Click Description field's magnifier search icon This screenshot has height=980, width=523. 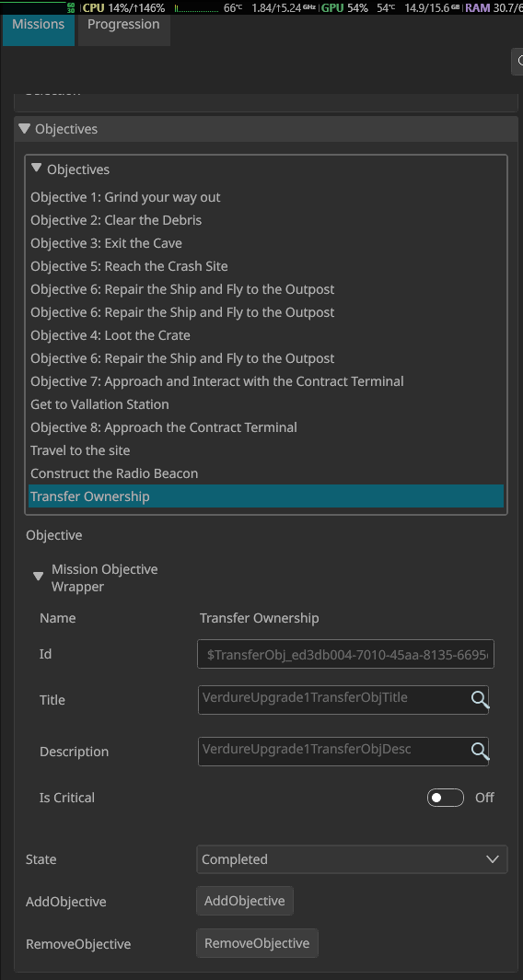479,751
